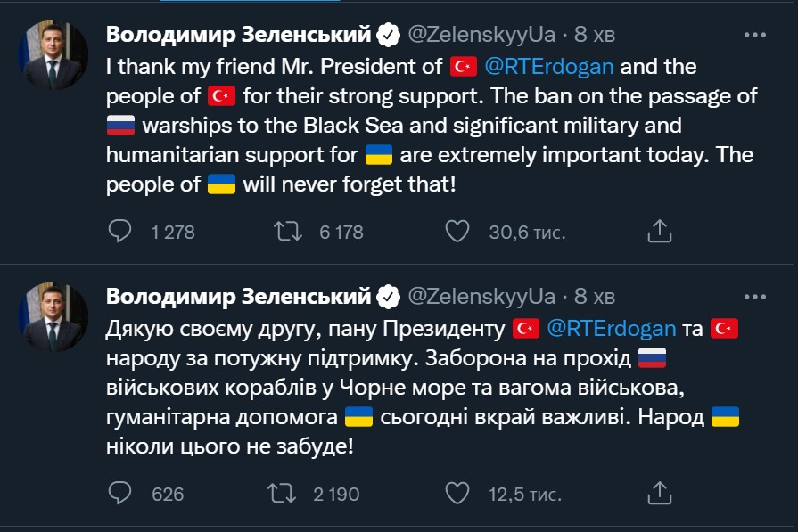Image resolution: width=798 pixels, height=532 pixels.
Task: Click the @ZelenskyyUa handle in second tweet
Action: pyautogui.click(x=481, y=297)
